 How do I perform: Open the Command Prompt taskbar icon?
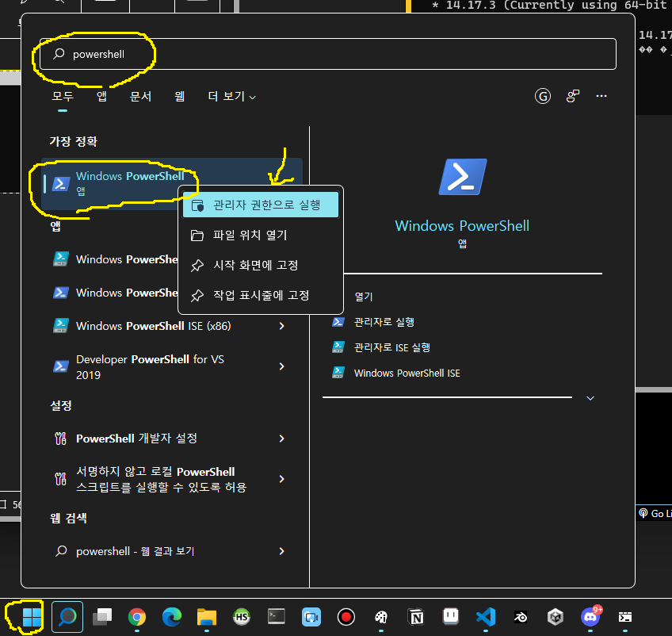[277, 617]
